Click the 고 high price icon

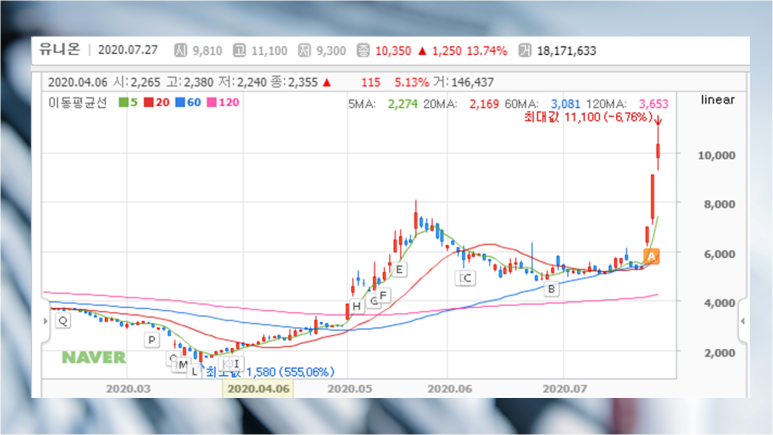(x=240, y=50)
